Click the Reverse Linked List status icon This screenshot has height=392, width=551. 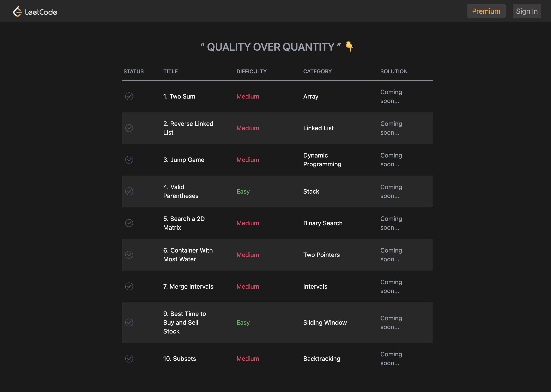[x=129, y=128]
